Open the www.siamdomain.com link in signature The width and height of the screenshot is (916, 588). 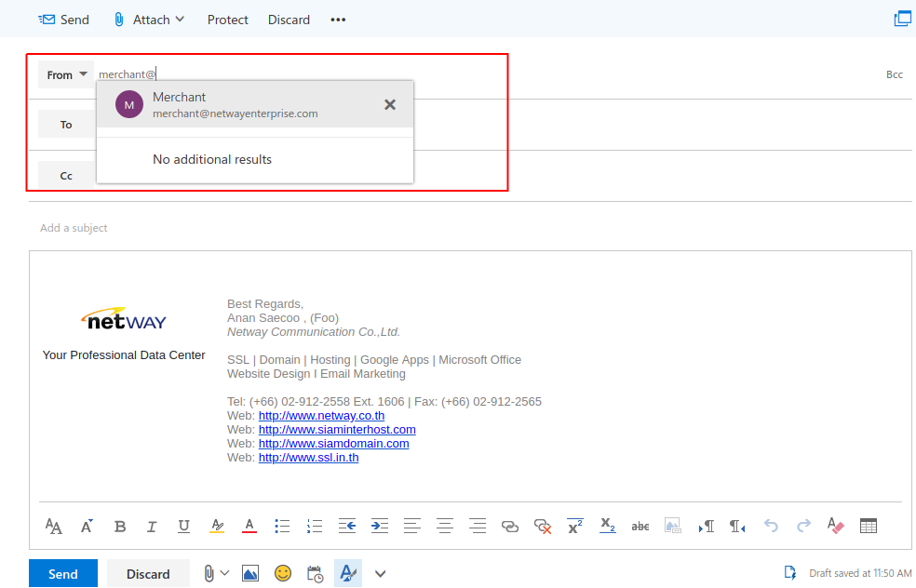pos(333,444)
